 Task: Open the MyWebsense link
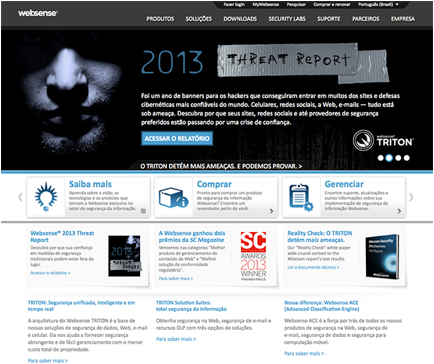click(x=266, y=4)
